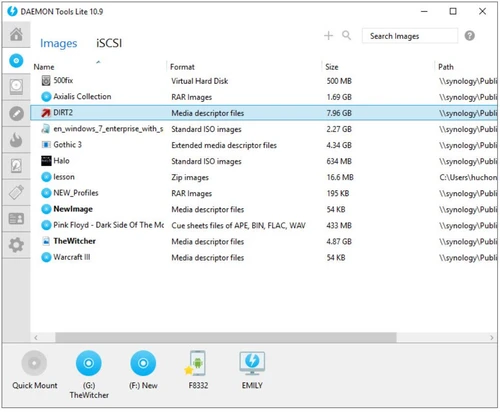The height and width of the screenshot is (413, 500).
Task: Open the help question mark icon
Action: pos(469,35)
